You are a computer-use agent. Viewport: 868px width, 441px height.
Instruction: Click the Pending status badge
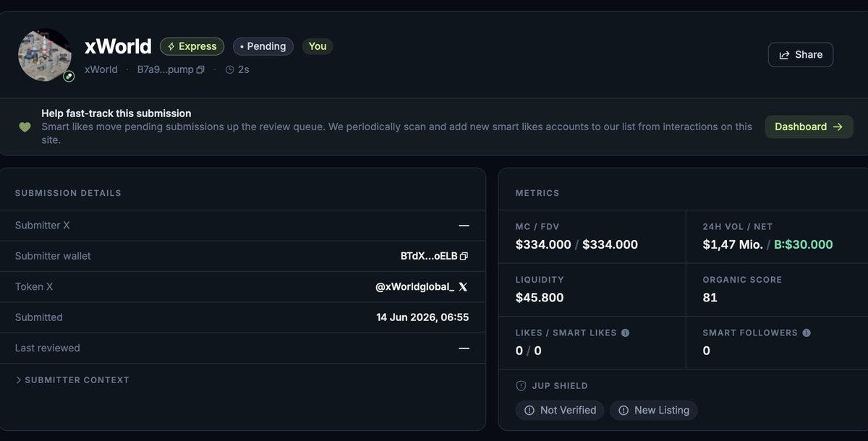(263, 46)
